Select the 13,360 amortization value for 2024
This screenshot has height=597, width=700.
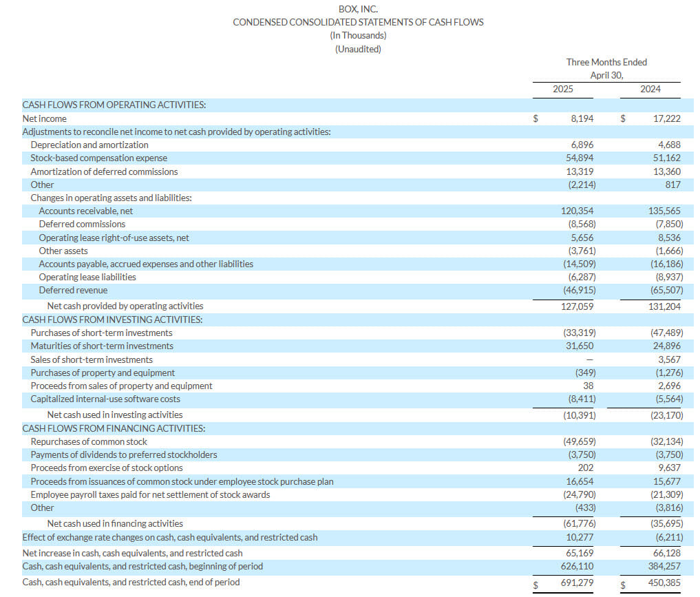(666, 172)
